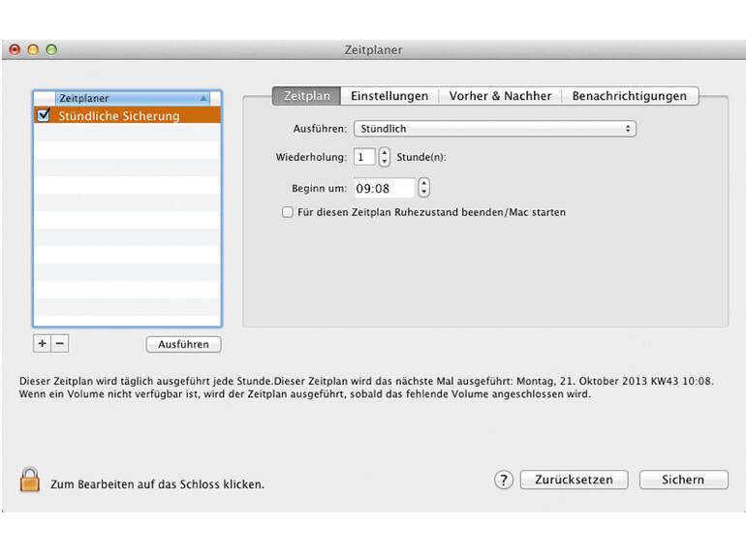
Task: Open the Einstellungen tab
Action: click(x=389, y=96)
